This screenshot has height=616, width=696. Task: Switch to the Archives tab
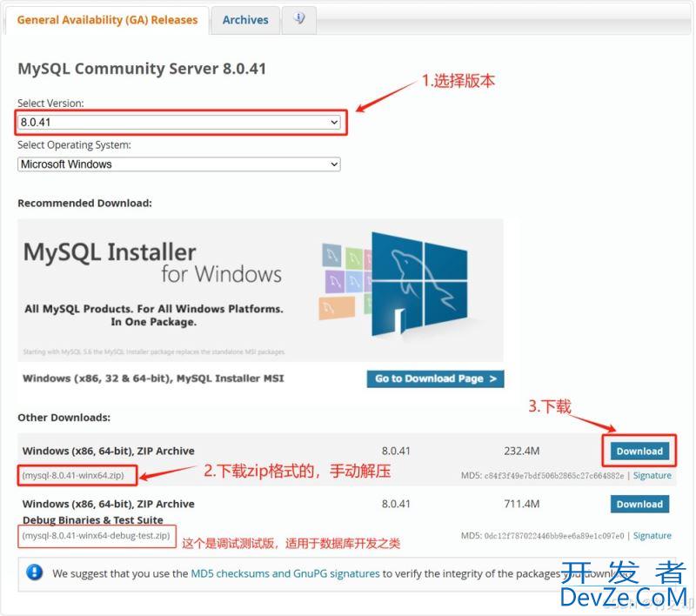tap(245, 20)
